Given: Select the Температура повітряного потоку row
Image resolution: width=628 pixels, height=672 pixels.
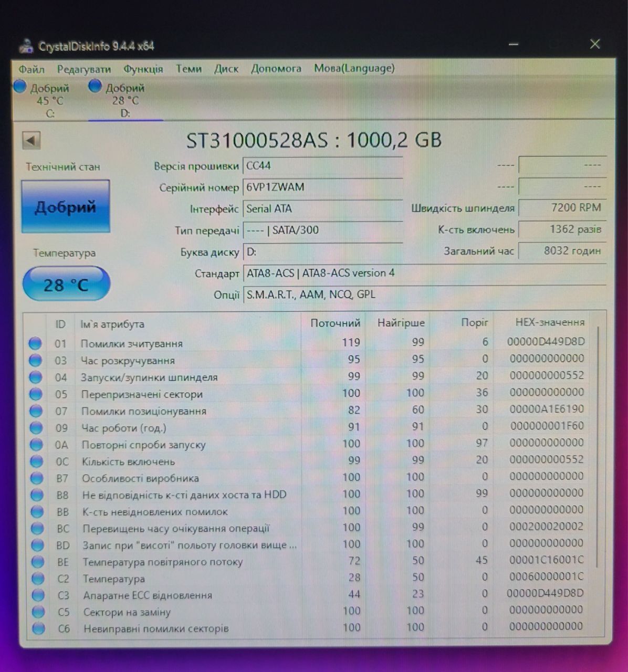Looking at the screenshot, I should coord(310,561).
